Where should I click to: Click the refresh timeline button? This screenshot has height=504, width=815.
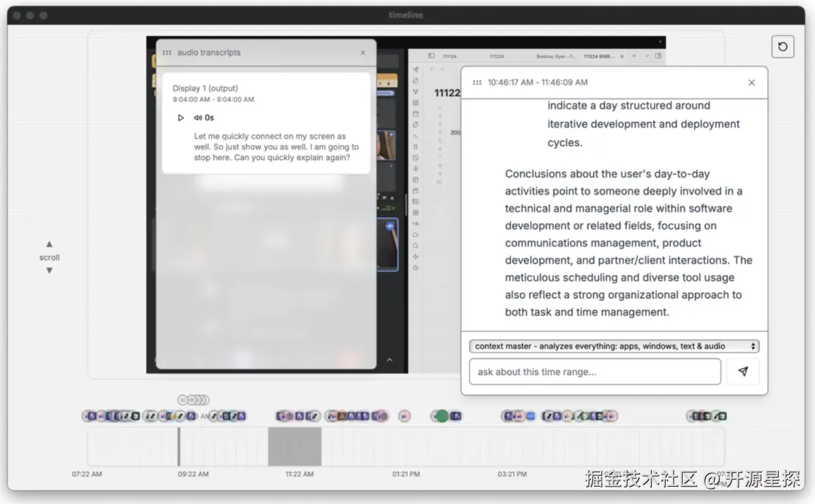tap(783, 47)
